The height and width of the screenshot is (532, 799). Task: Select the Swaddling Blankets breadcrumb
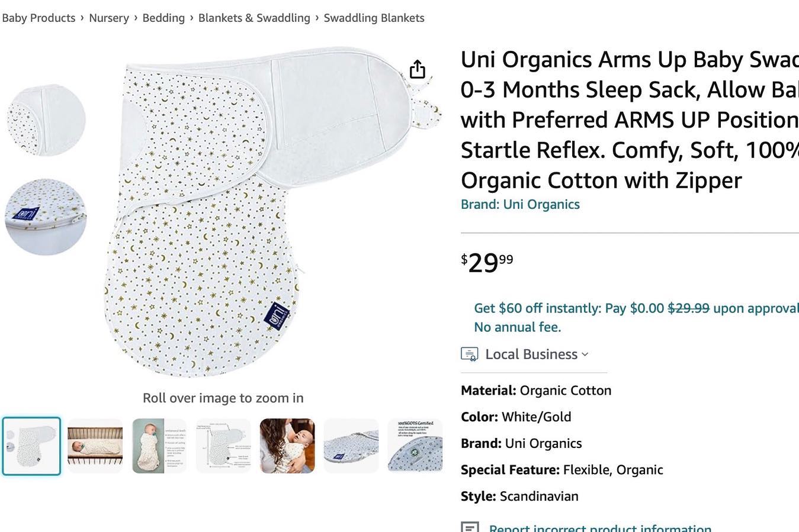point(374,18)
